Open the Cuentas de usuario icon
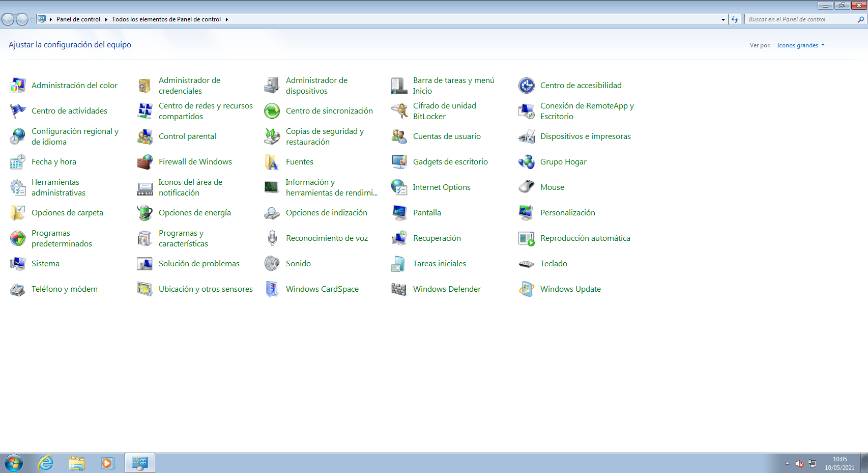Image resolution: width=868 pixels, height=473 pixels. [399, 136]
